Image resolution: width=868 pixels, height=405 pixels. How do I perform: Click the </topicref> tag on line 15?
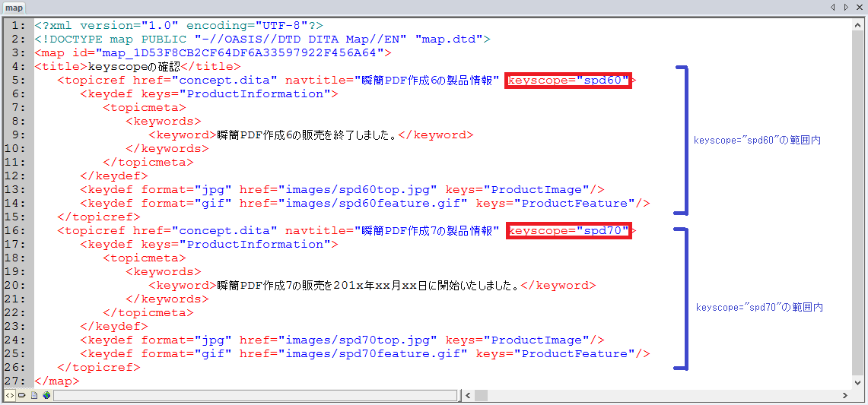pos(99,217)
